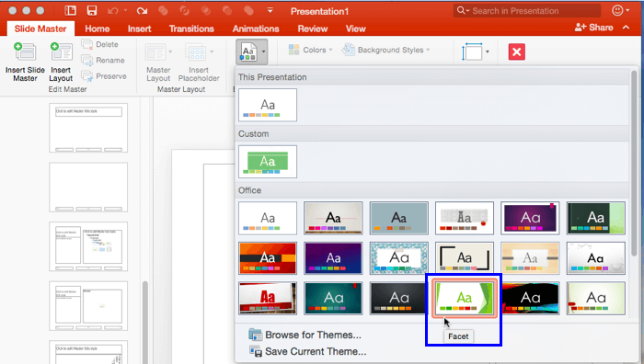Switch to the Insert tab
The image size is (644, 364).
point(139,28)
